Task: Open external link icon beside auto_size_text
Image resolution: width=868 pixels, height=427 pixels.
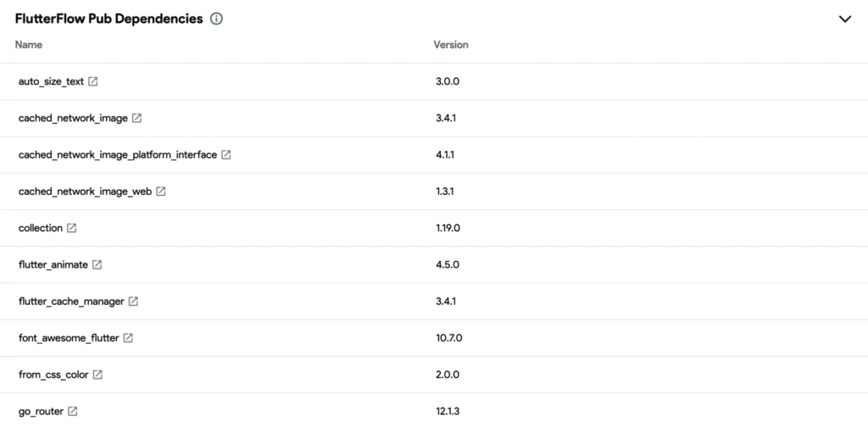Action: point(93,82)
